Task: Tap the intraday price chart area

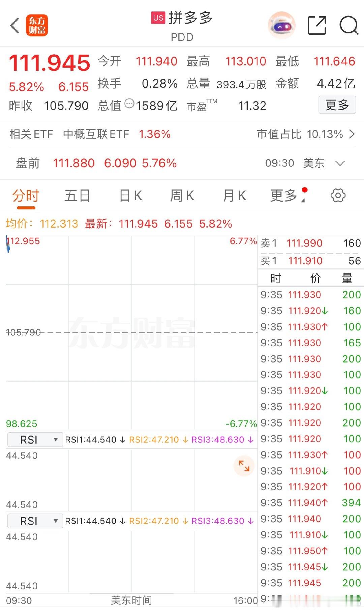Action: click(131, 332)
